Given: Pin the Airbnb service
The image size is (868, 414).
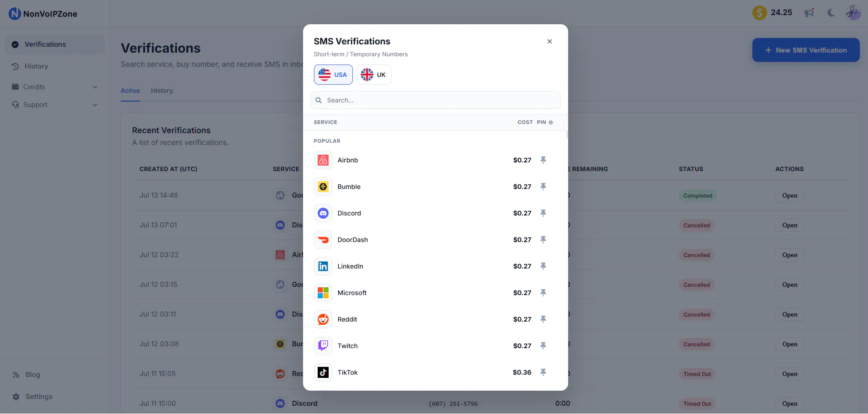Looking at the screenshot, I should [543, 160].
